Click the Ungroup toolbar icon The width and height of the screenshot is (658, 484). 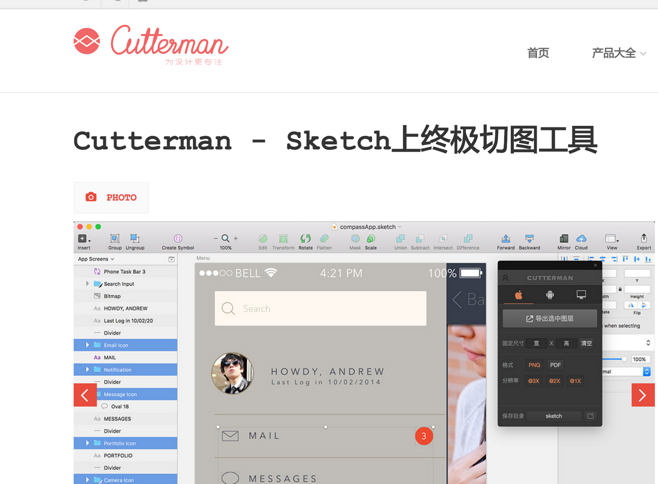tap(135, 238)
